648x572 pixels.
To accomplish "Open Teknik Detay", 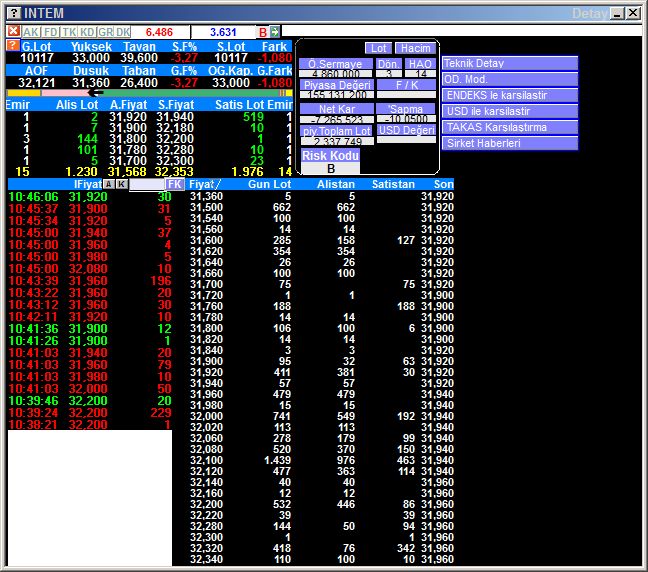I will (510, 63).
